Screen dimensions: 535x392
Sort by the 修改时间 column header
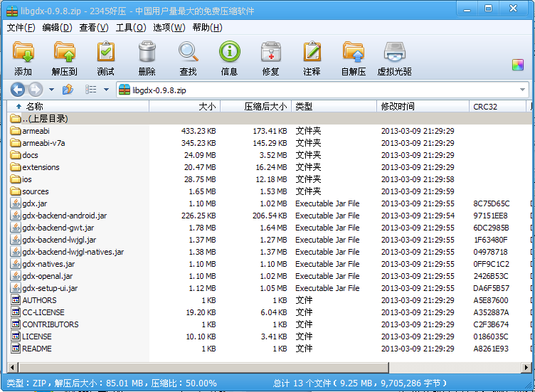click(x=423, y=107)
